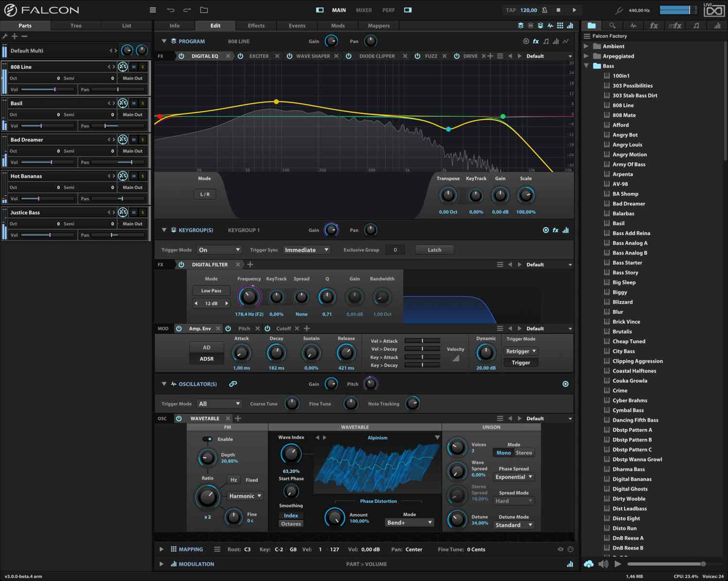Screen dimensions: 728x581
Task: Select the Bass Story preset in the browser
Action: click(x=625, y=273)
